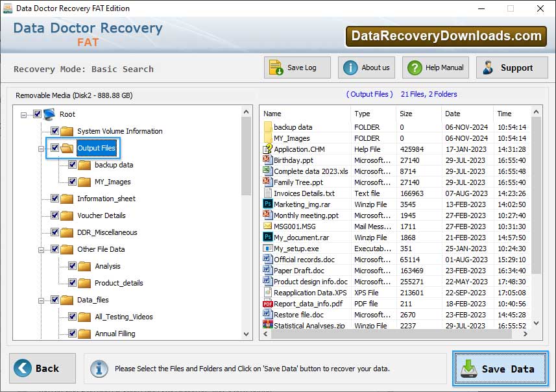Uncheck the DDR_Miscellaneous checkbox
Screen dimensions: 556x392
pyautogui.click(x=54, y=232)
